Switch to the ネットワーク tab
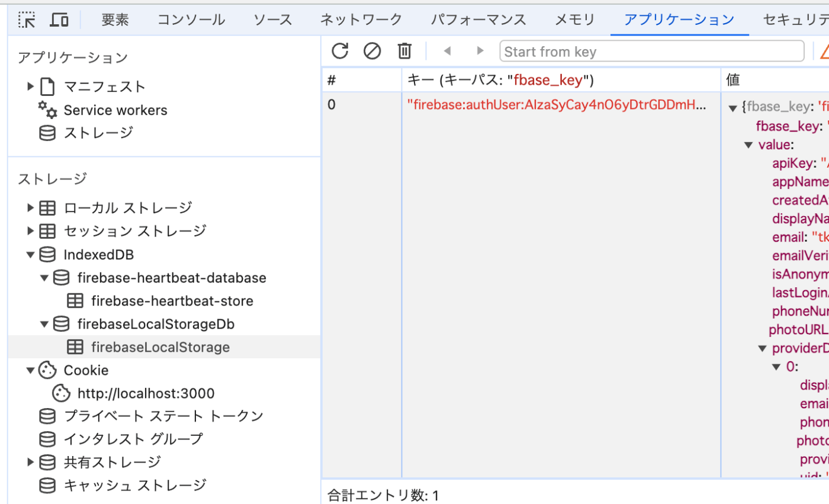The width and height of the screenshot is (829, 504). pos(361,20)
